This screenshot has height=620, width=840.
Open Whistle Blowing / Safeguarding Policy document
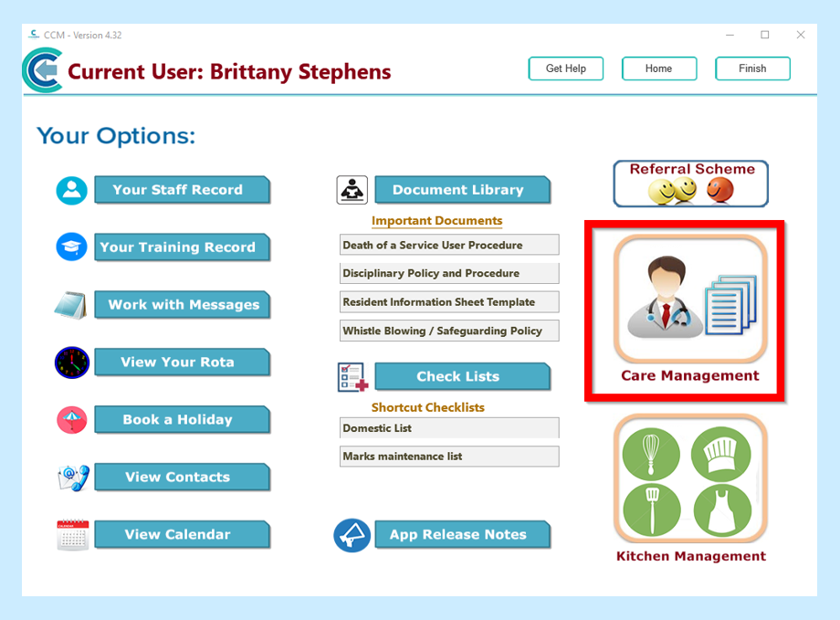(448, 331)
